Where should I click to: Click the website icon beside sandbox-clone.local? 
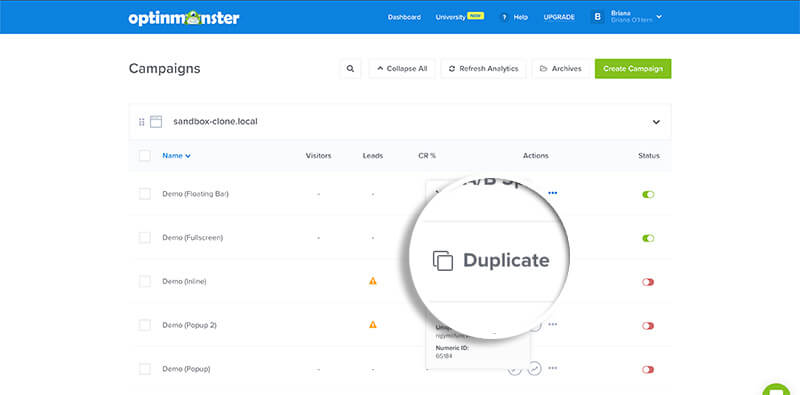tap(156, 122)
